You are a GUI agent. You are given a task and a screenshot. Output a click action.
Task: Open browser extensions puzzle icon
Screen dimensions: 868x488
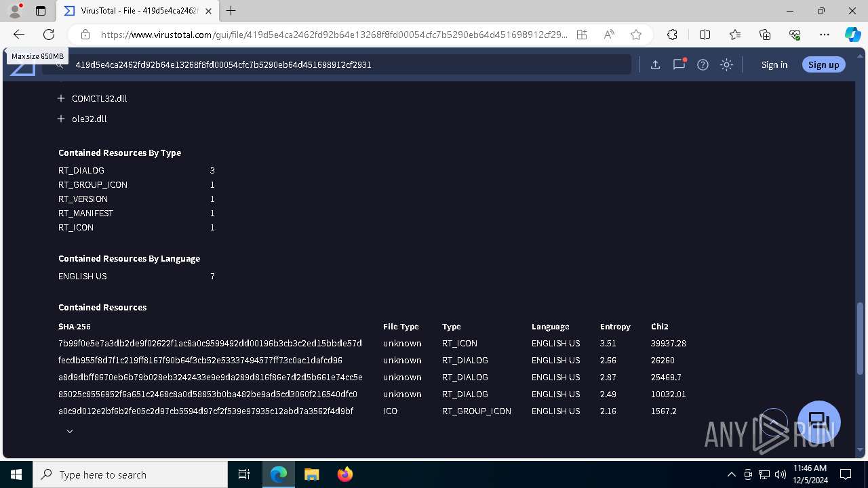(x=672, y=35)
